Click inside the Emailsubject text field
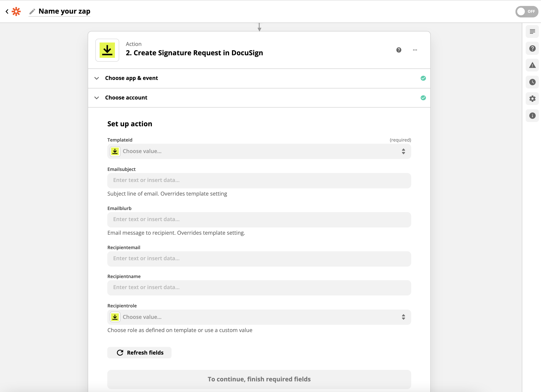The image size is (541, 392). pyautogui.click(x=259, y=181)
